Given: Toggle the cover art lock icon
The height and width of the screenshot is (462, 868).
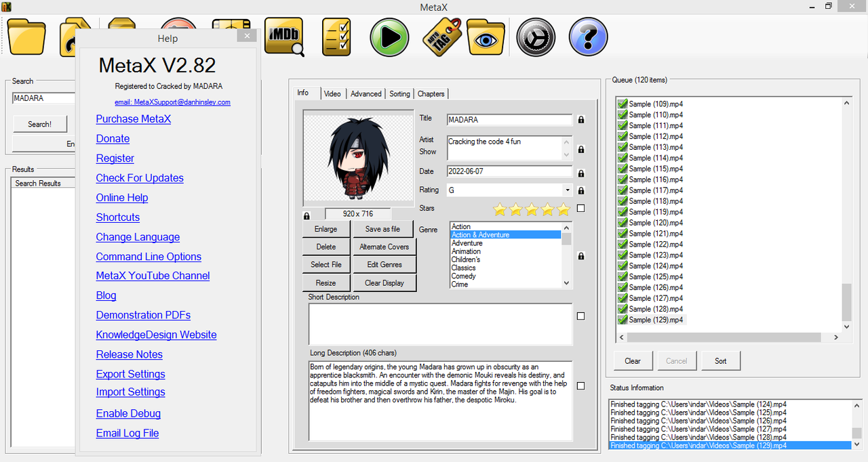Looking at the screenshot, I should tap(307, 215).
